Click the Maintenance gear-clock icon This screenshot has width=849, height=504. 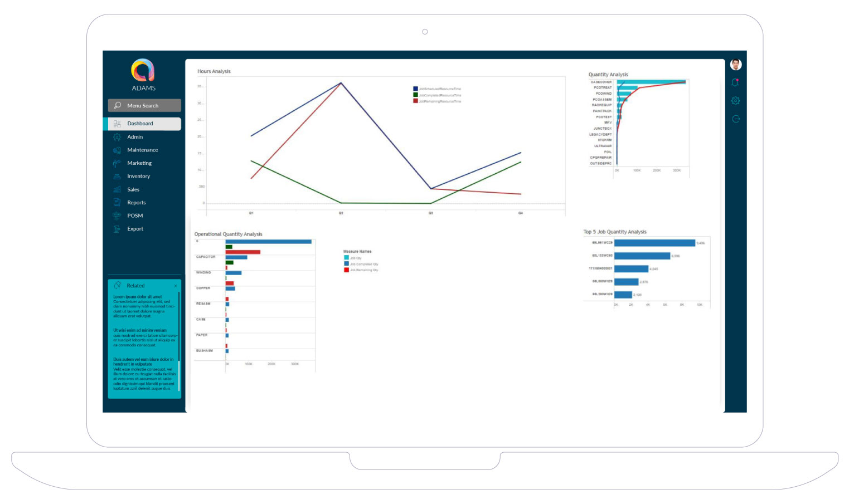point(117,150)
